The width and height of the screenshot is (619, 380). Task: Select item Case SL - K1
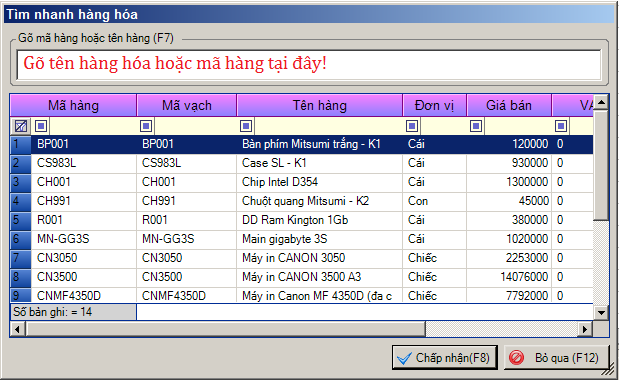320,163
